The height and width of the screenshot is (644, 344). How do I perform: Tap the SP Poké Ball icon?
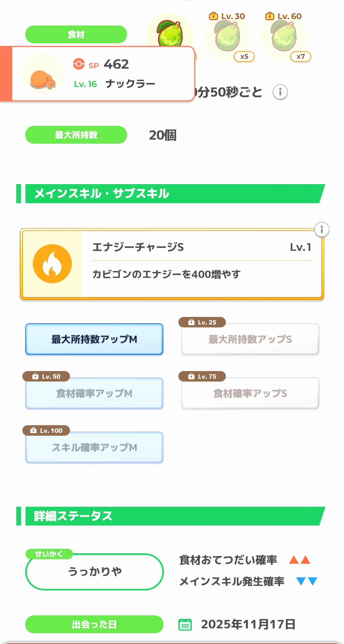pyautogui.click(x=79, y=64)
